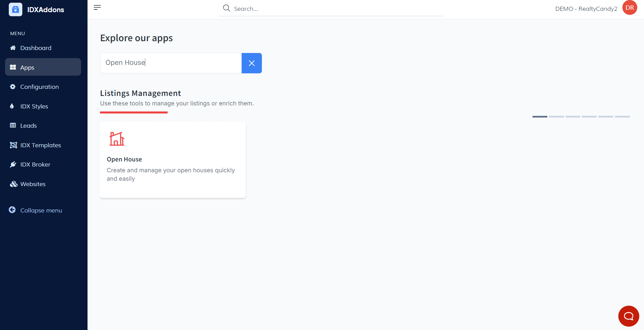The width and height of the screenshot is (644, 330).
Task: Focus the Open House app filter input
Action: (171, 63)
